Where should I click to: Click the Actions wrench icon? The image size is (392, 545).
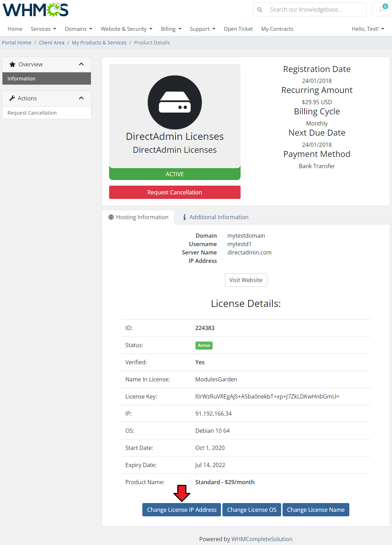click(12, 98)
